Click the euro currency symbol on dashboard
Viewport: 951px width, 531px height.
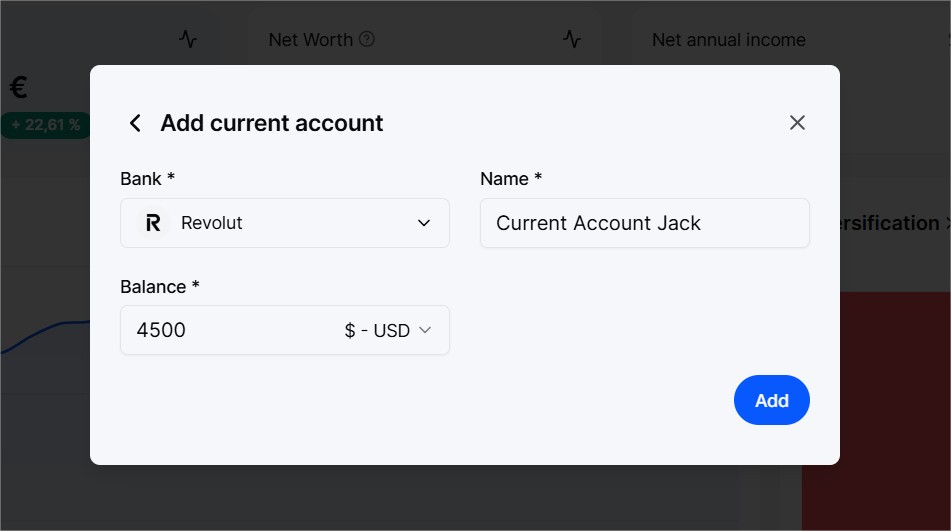tap(19, 87)
